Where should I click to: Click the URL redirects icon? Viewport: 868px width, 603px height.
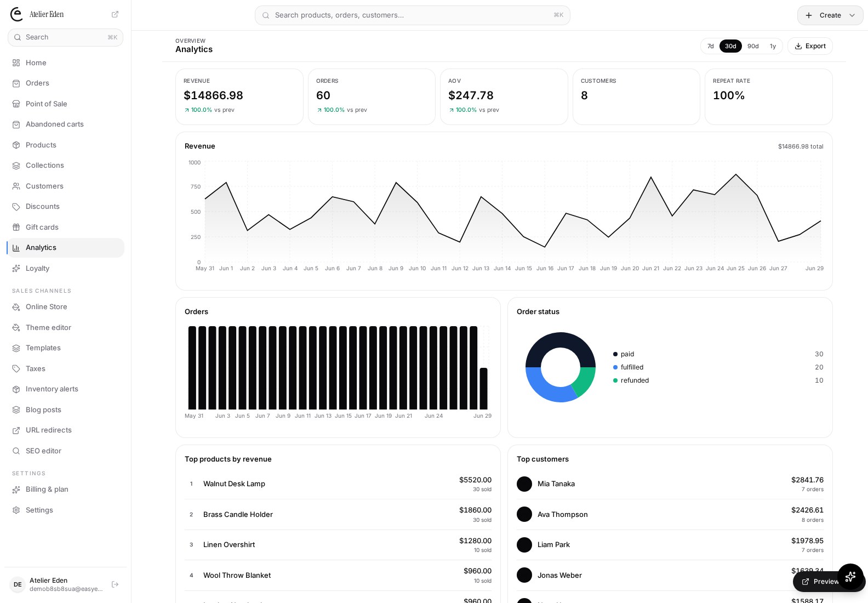[x=16, y=430]
